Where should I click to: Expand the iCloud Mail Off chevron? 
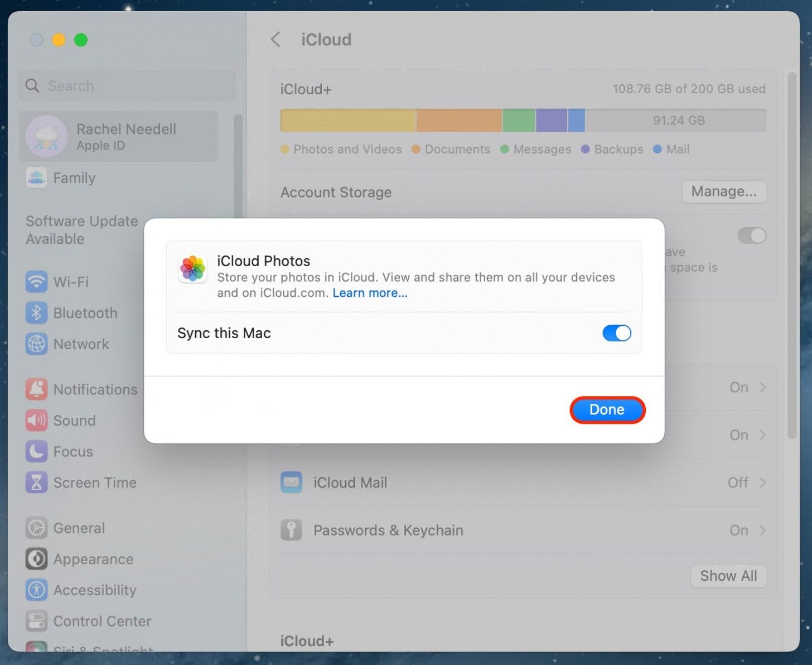click(762, 483)
